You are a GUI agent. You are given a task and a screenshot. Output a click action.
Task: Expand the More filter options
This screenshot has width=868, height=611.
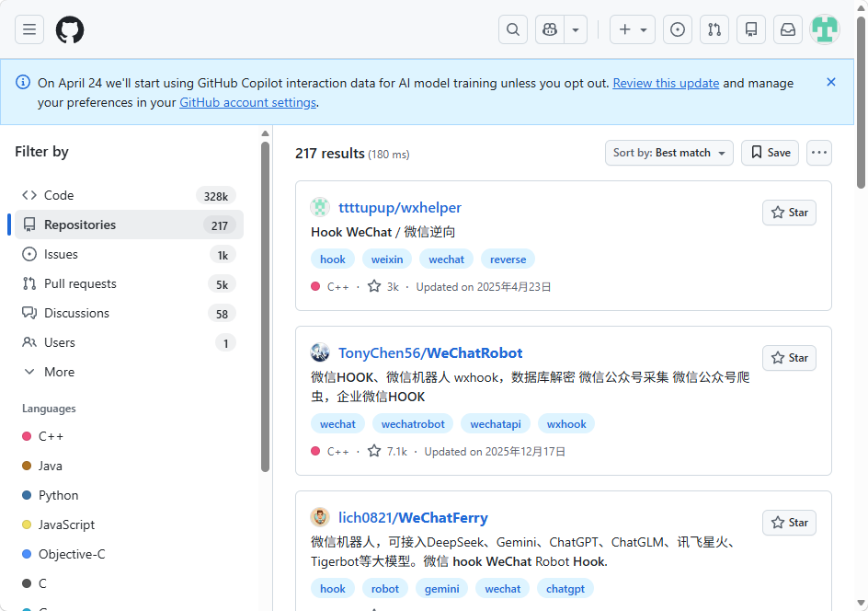129,372
